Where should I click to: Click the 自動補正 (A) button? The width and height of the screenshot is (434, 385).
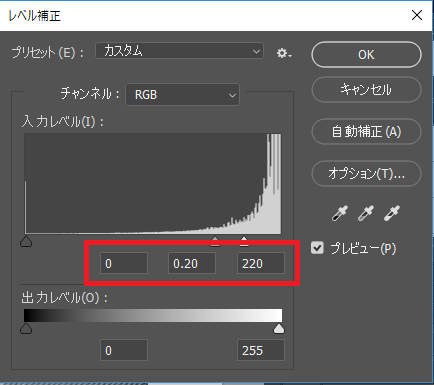[366, 132]
